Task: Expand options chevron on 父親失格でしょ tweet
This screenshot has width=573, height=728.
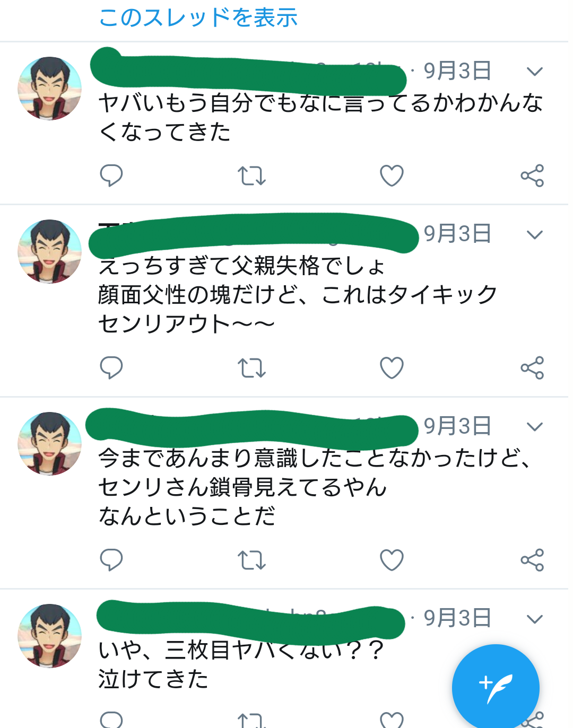Action: [x=534, y=234]
